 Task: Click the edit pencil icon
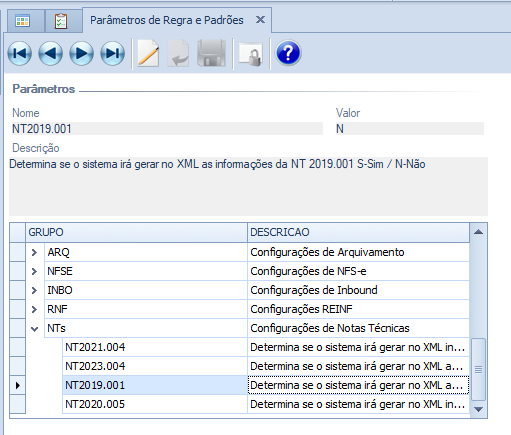point(148,53)
